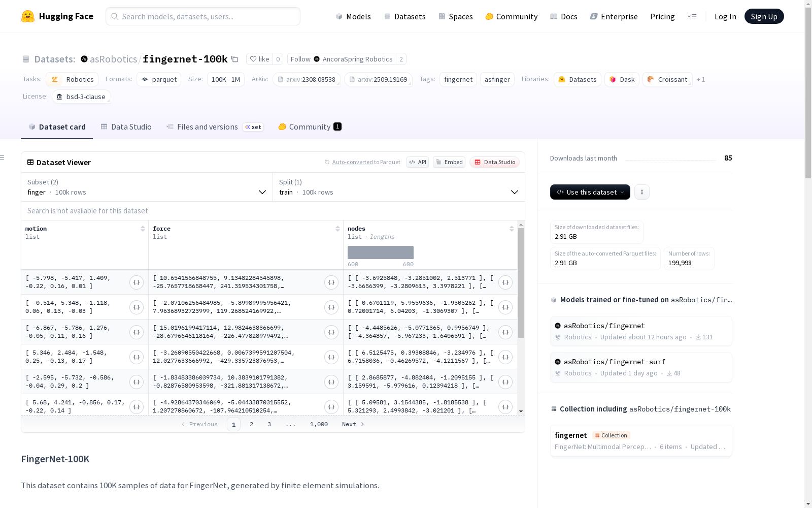Screen dimensions: 812x508
Task: Jump to page 1,000 of the viewer
Action: coord(319,424)
